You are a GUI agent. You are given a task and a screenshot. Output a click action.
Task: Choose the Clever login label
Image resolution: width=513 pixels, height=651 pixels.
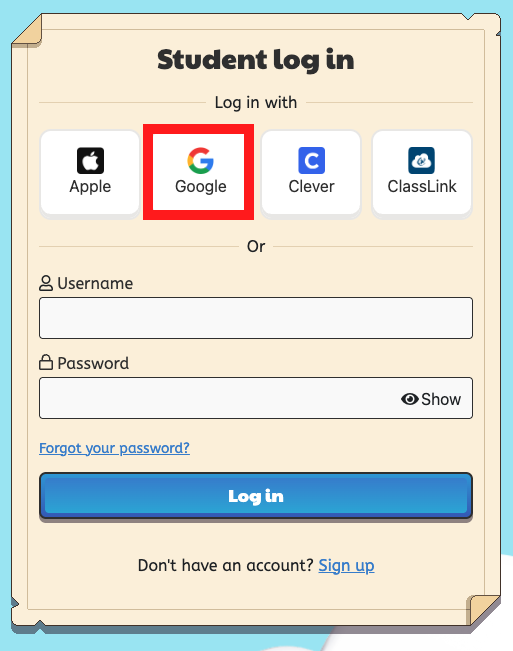(311, 186)
